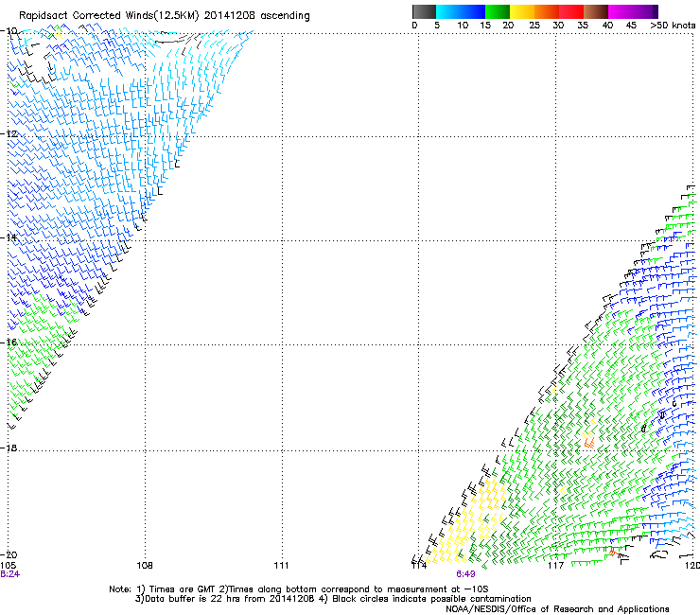The image size is (700, 615).
Task: Click the yellow 20-25 knots legend segment
Action: coord(522,11)
